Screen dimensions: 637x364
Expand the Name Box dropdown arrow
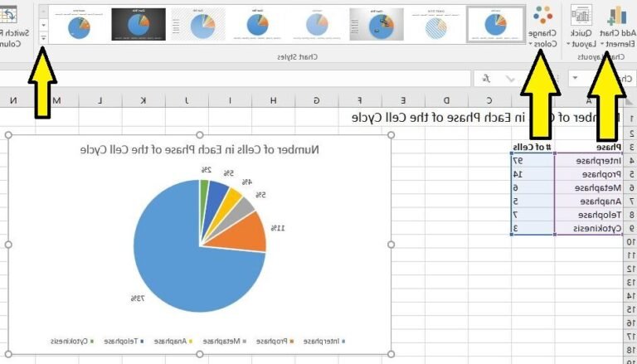(575, 78)
